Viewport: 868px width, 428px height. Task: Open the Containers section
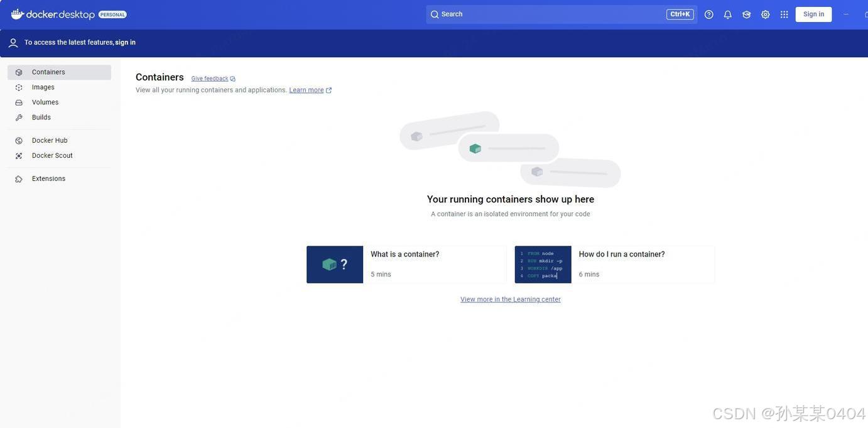pos(59,72)
